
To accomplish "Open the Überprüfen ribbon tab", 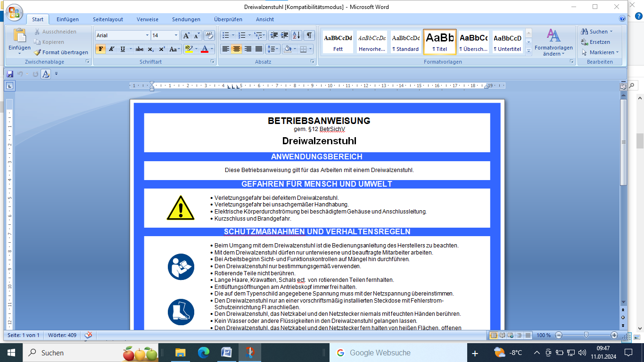I will [228, 19].
